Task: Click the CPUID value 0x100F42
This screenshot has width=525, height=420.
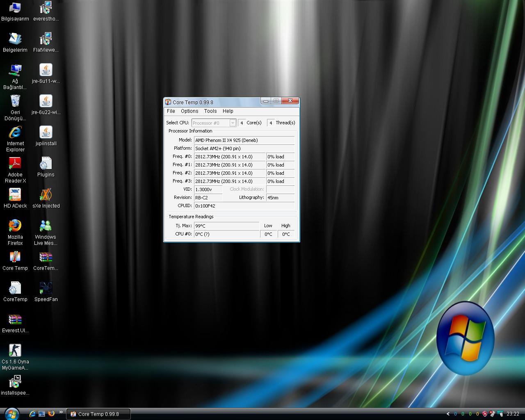Action: pos(244,206)
